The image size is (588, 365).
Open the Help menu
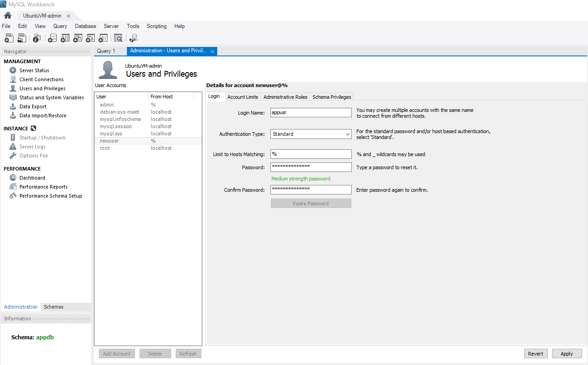pos(179,26)
